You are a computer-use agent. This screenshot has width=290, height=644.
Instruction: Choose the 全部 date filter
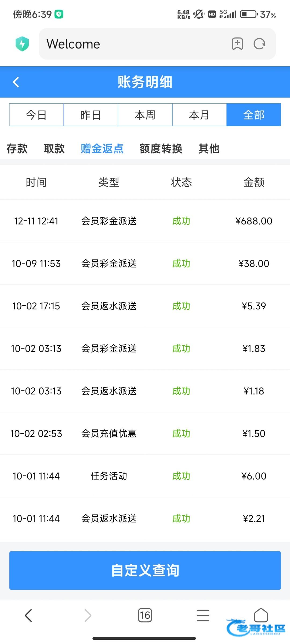254,115
